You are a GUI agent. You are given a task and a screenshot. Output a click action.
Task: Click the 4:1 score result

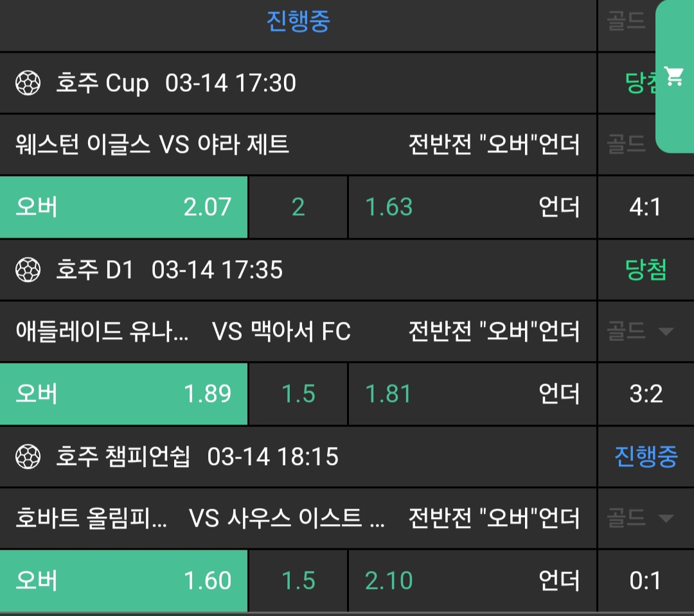(x=646, y=207)
